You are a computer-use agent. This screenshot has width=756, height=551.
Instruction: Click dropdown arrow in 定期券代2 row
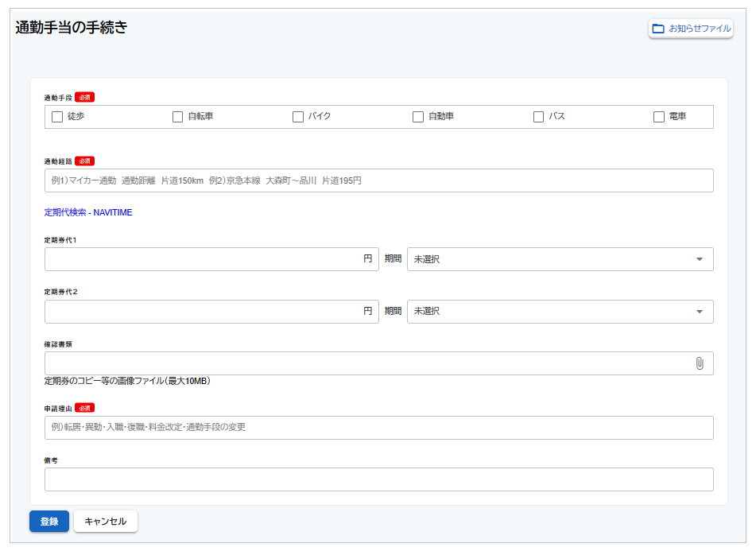[700, 312]
